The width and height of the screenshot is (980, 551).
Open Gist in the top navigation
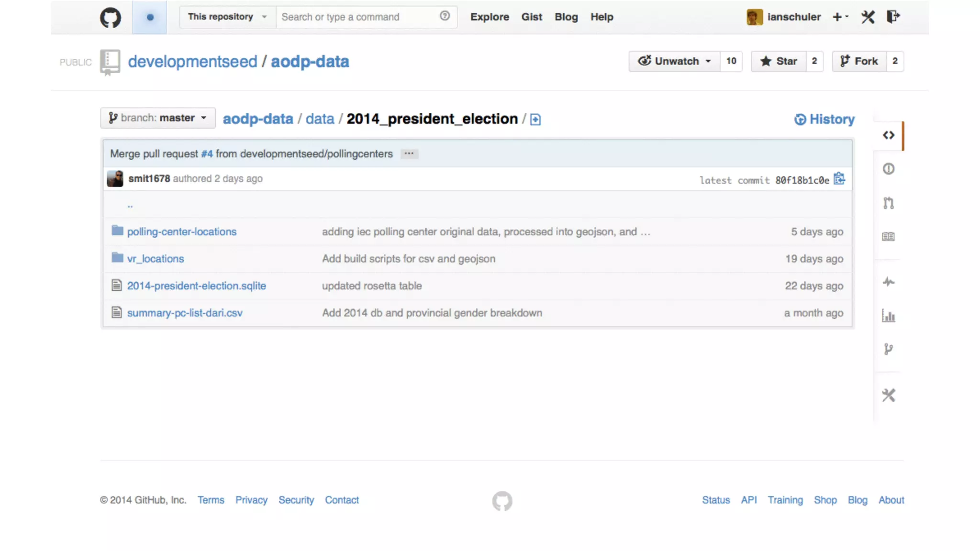point(532,17)
